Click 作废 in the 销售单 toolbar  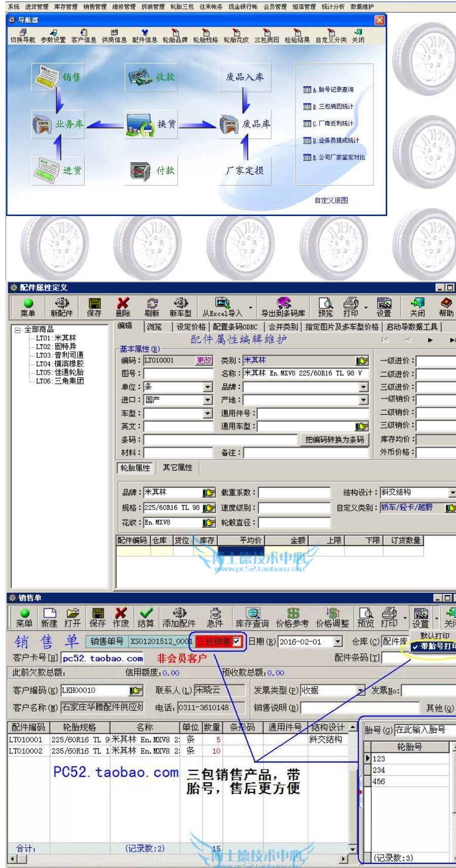coord(121,618)
